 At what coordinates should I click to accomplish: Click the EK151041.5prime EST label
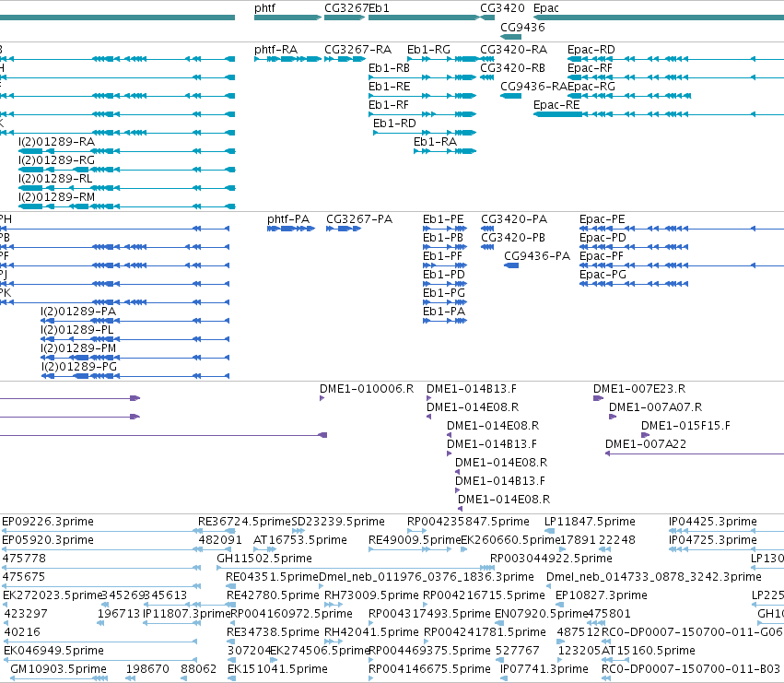click(x=277, y=669)
